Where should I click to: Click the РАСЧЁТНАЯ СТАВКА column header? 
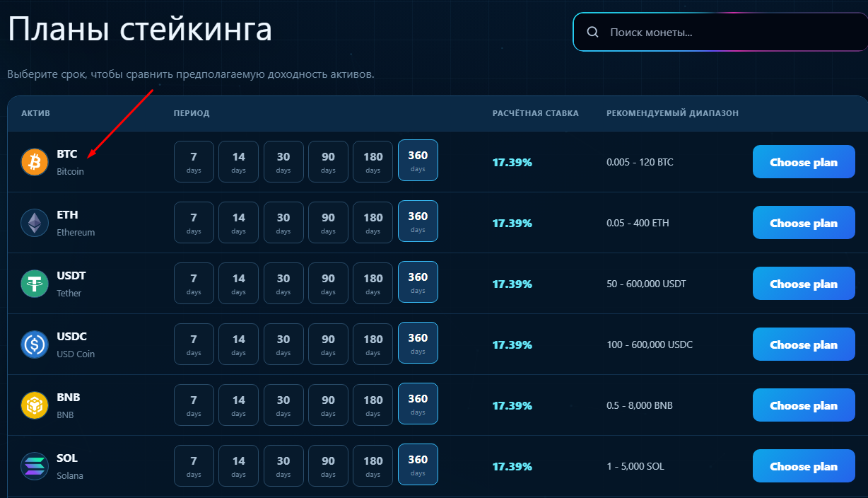click(536, 113)
